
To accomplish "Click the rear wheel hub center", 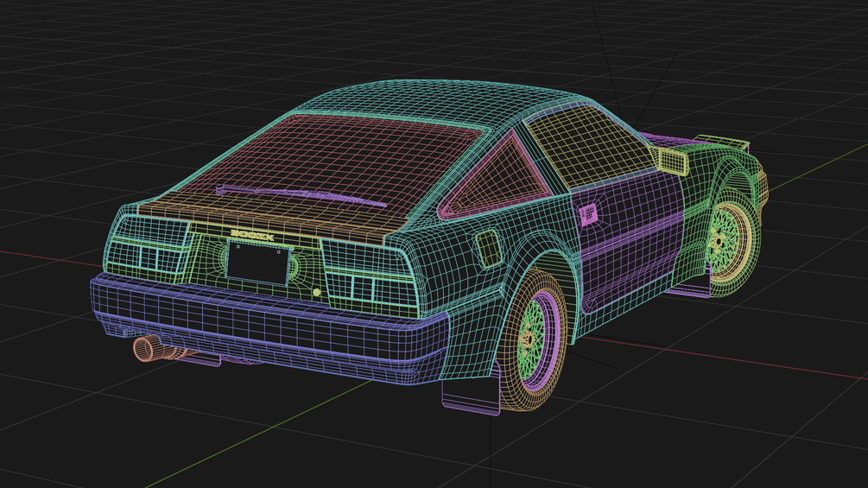I will click(528, 338).
